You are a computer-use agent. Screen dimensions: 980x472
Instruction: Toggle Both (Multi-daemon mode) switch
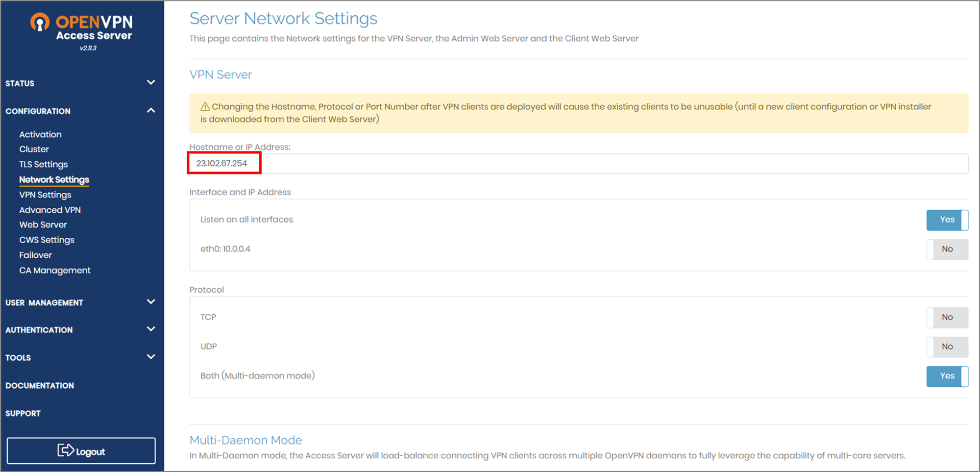[x=947, y=376]
